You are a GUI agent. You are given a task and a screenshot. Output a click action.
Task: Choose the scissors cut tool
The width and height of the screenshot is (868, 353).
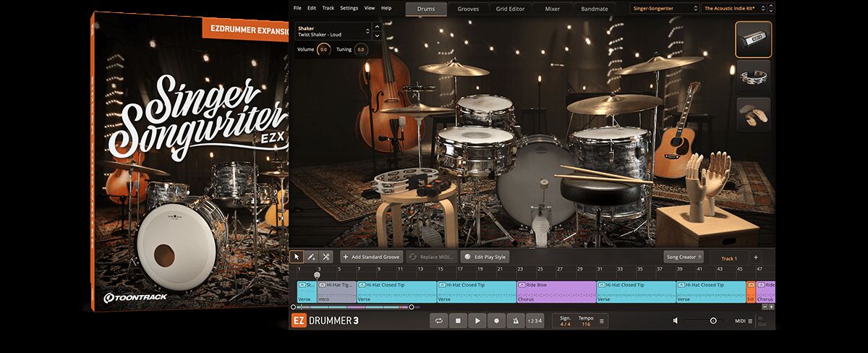pyautogui.click(x=325, y=257)
